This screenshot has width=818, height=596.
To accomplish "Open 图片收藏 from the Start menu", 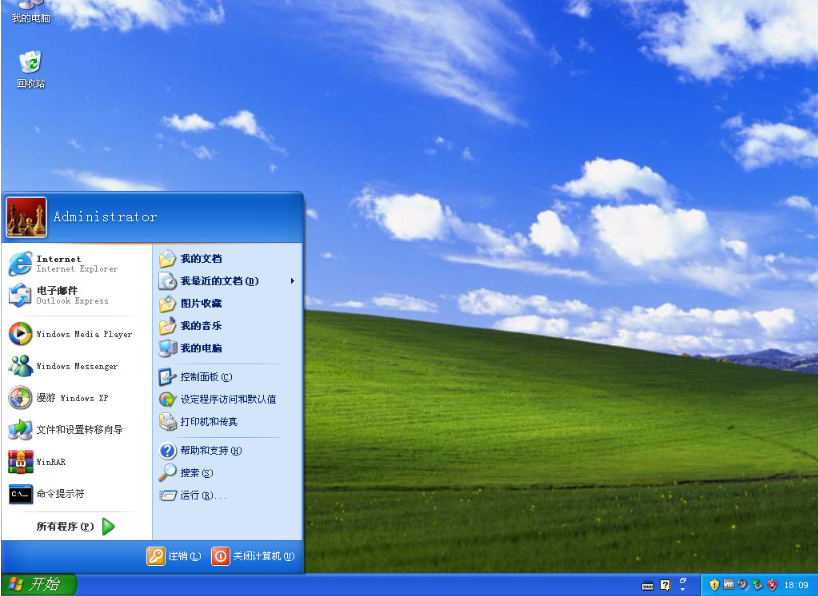I will click(200, 304).
